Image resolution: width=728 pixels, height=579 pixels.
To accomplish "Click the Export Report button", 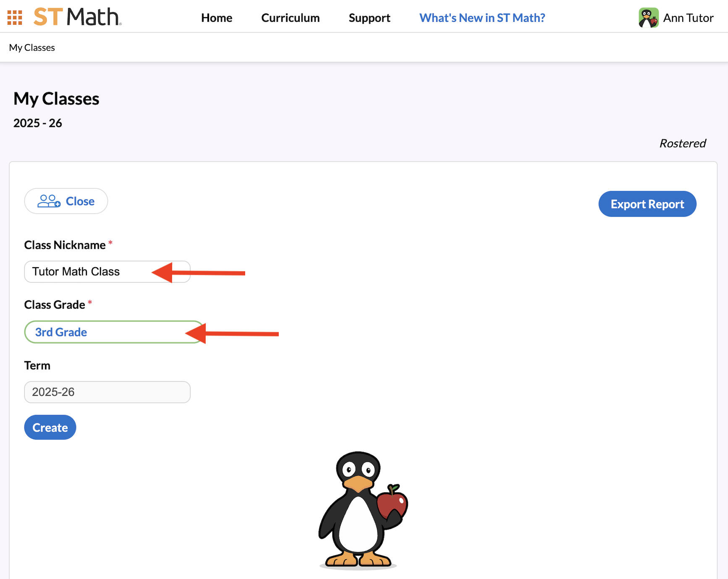I will click(647, 204).
